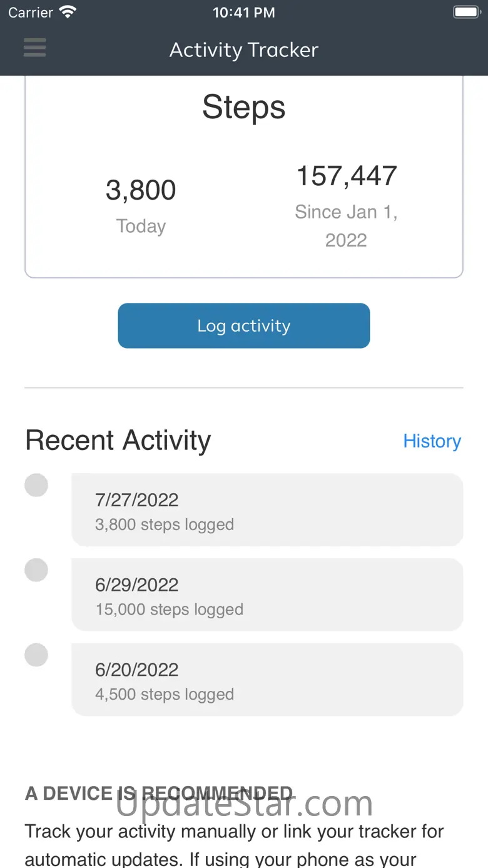Image resolution: width=488 pixels, height=868 pixels.
Task: Tap the circle marker beside 6/20/2022
Action: coord(36,655)
